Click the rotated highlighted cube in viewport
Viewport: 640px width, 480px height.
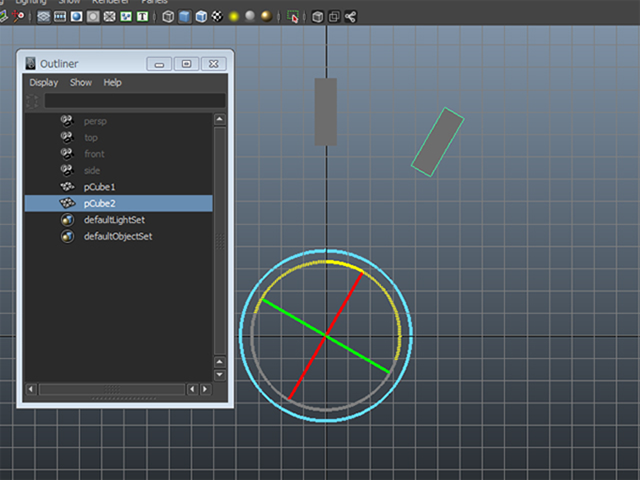coord(438,142)
